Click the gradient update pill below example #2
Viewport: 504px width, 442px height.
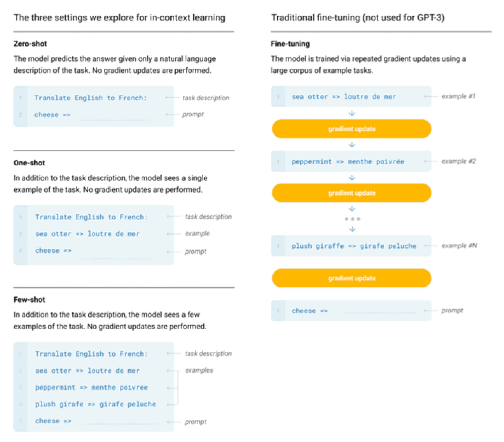tap(352, 193)
